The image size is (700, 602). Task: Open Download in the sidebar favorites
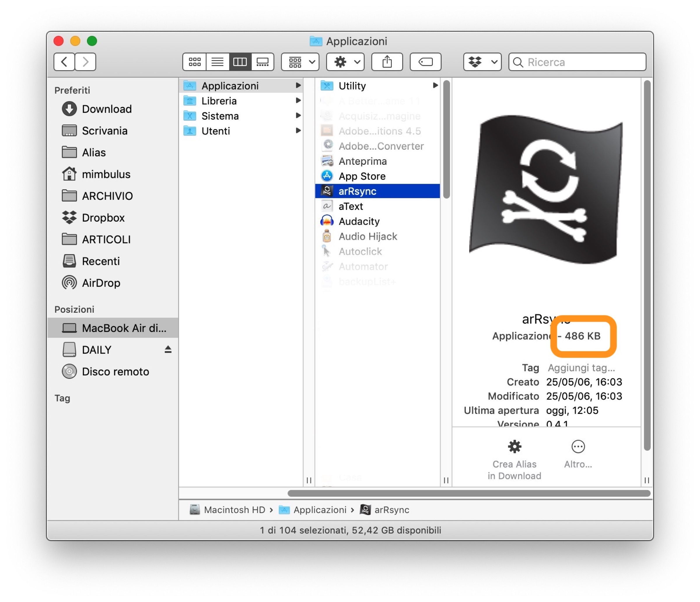coord(106,109)
